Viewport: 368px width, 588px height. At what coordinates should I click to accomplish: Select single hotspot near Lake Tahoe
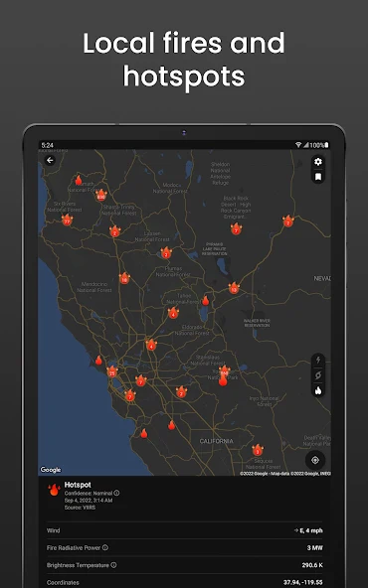click(206, 300)
